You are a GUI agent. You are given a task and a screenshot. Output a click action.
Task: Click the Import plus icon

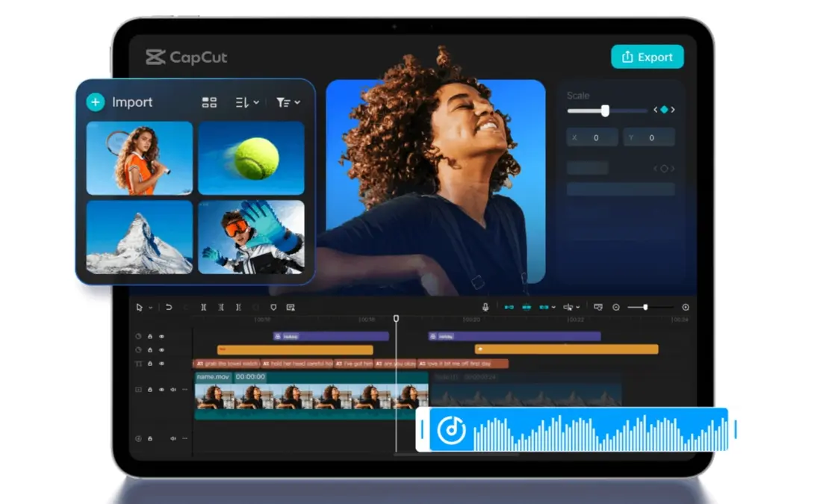click(x=95, y=102)
